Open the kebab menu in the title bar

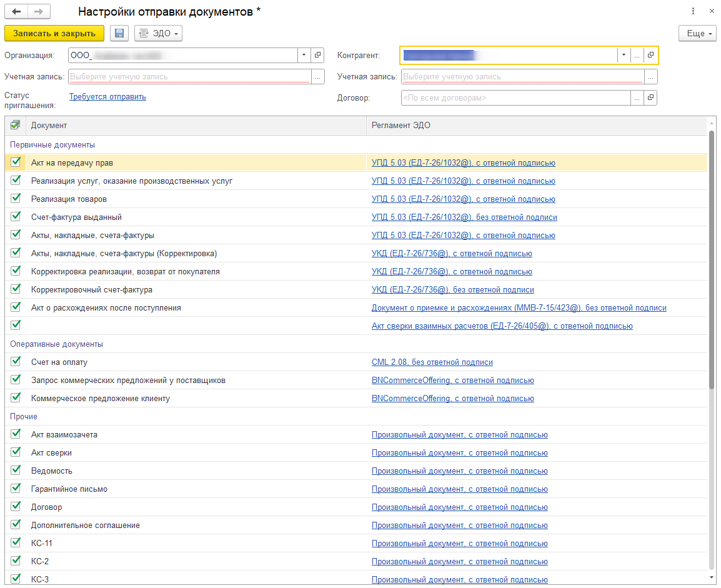(x=693, y=11)
